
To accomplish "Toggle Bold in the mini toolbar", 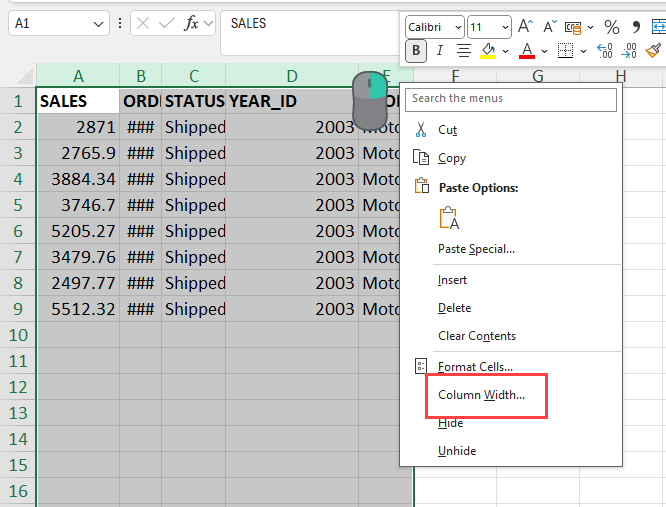I will [x=415, y=50].
